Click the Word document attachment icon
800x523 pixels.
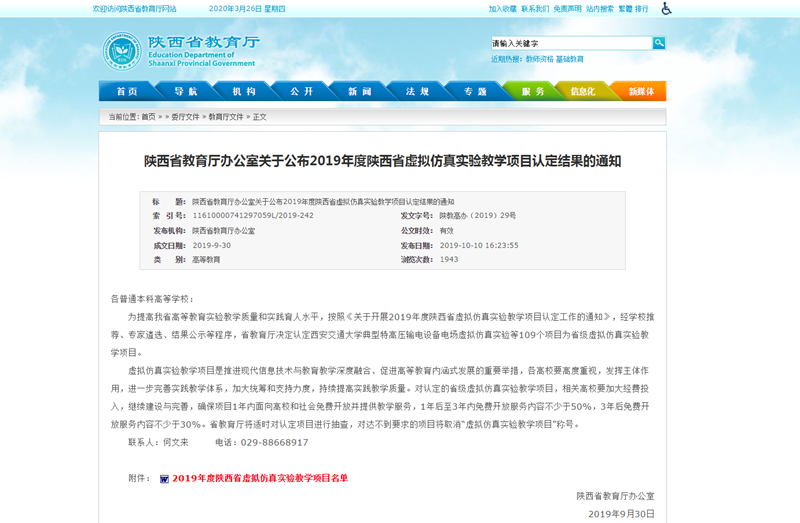(164, 479)
